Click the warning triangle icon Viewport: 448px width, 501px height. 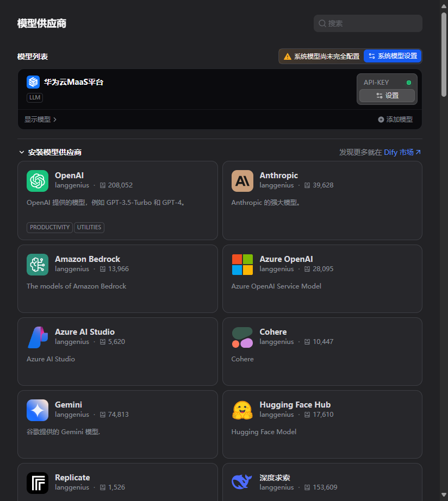tap(288, 57)
